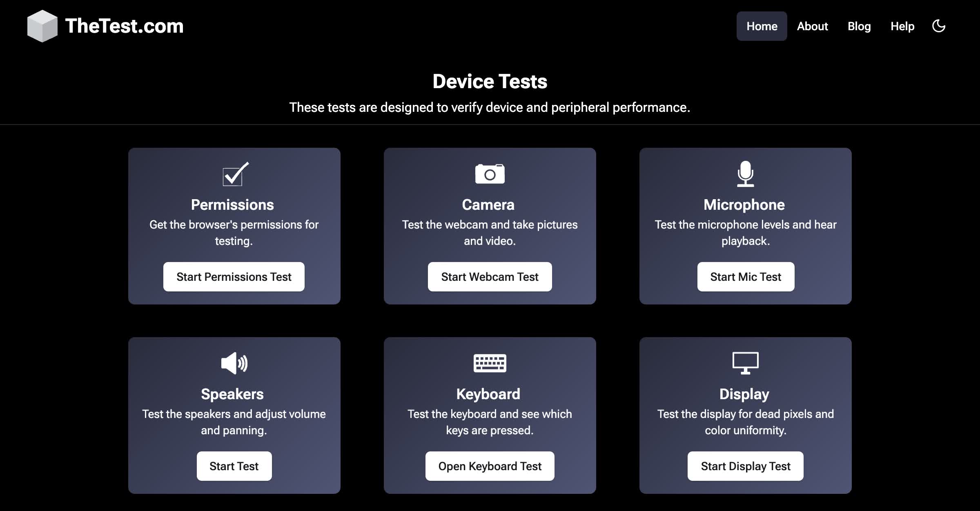Start the Webcam Test
Screen dimensions: 980x511
coord(490,277)
